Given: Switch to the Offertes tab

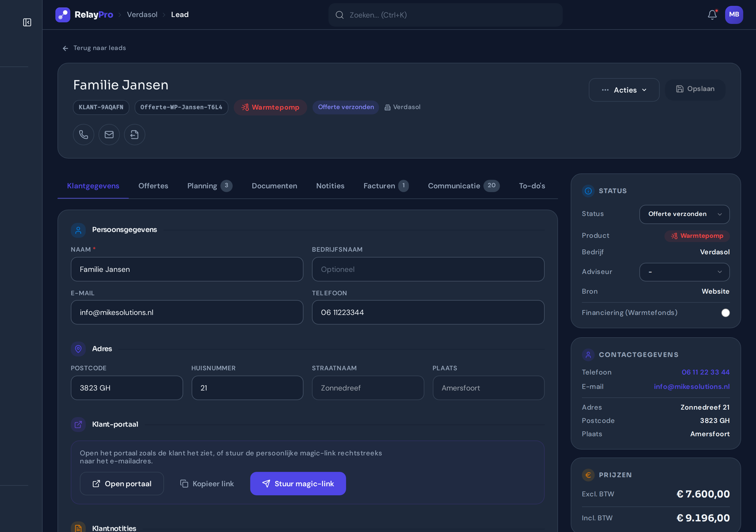Looking at the screenshot, I should tap(153, 186).
